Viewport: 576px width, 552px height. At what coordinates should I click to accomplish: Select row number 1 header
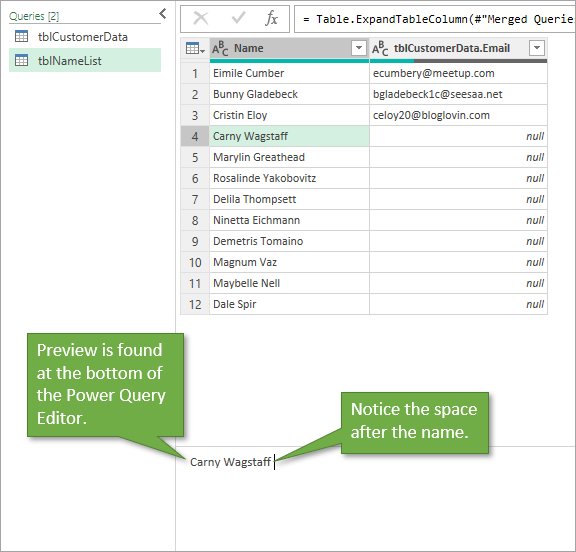(195, 73)
